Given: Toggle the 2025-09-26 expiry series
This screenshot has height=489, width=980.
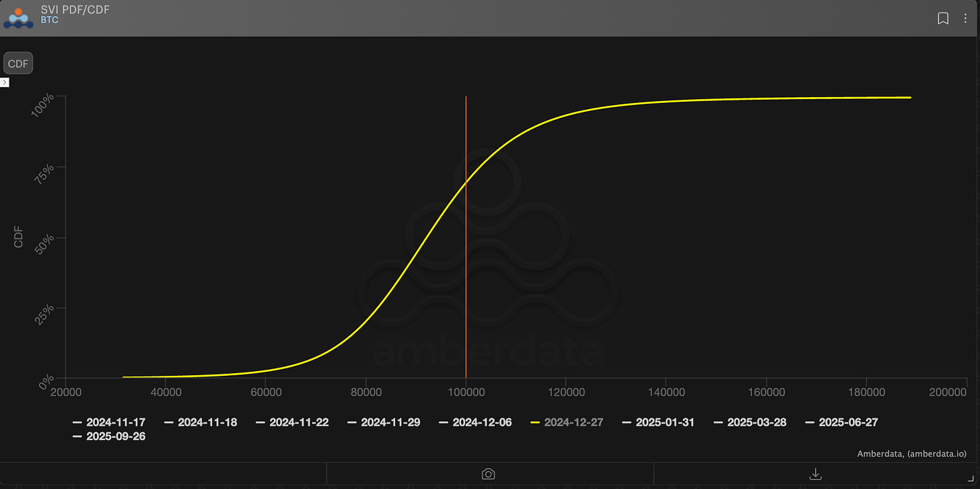Looking at the screenshot, I should click(x=109, y=436).
